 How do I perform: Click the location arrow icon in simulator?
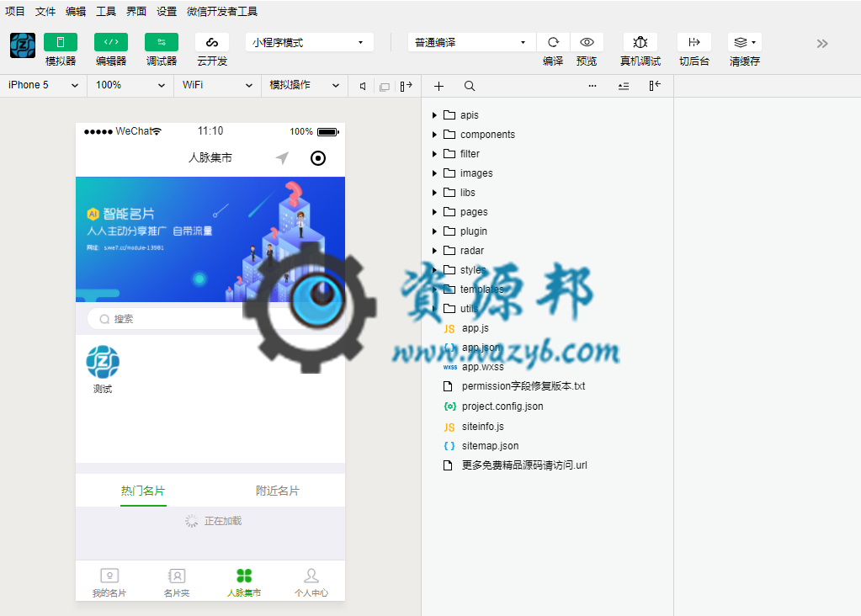click(x=282, y=158)
